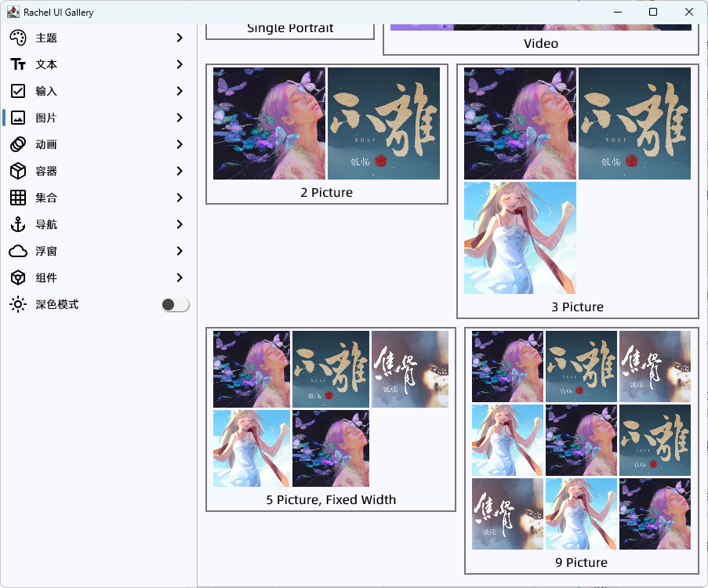This screenshot has width=708, height=588.
Task: Open the 集合 menu label
Action: pos(46,198)
